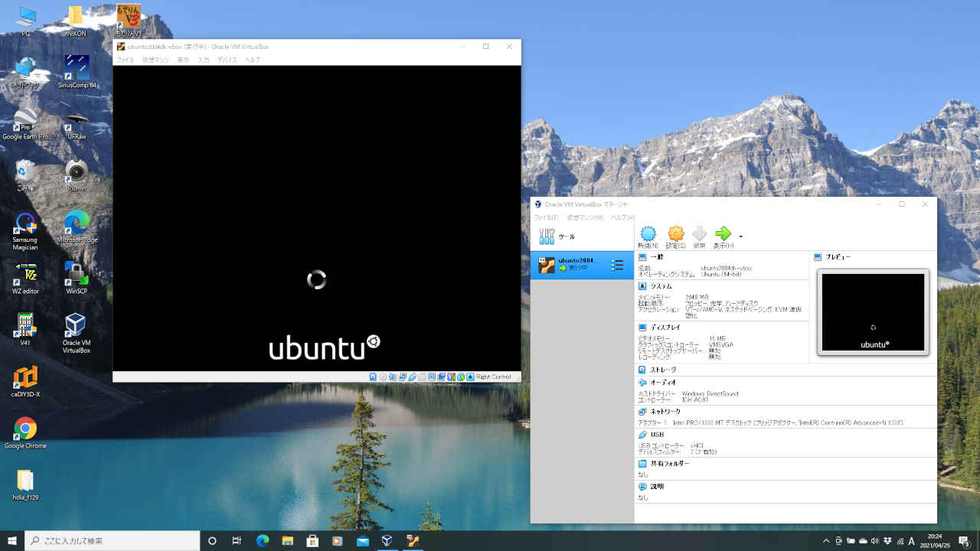
Task: Click hard disk activity icon in VM status bar
Action: 373,377
